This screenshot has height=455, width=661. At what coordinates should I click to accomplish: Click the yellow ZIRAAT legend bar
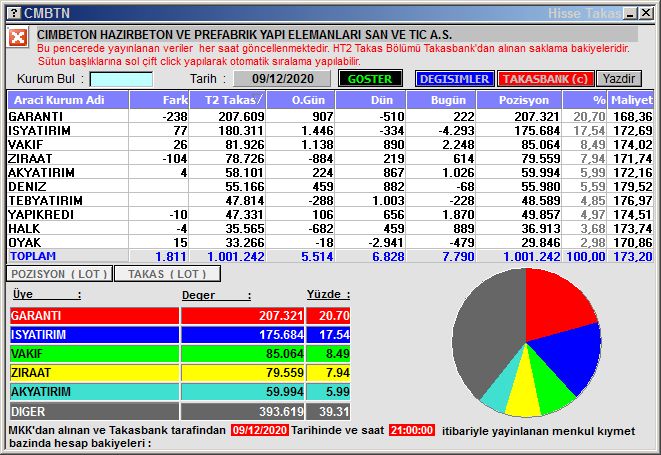pos(94,372)
